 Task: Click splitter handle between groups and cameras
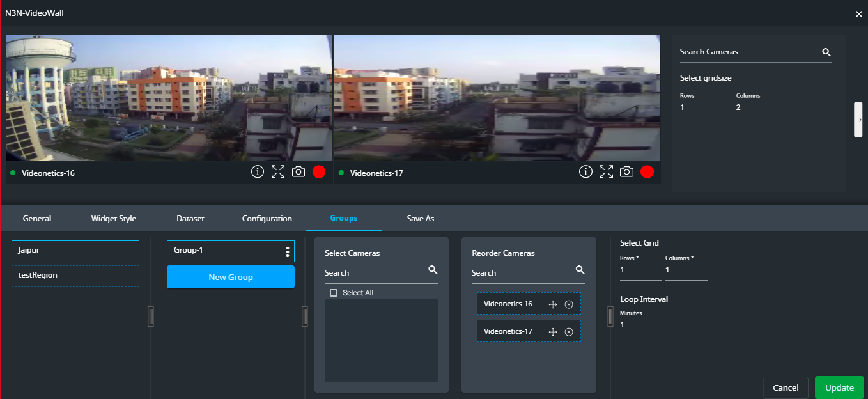pos(305,317)
